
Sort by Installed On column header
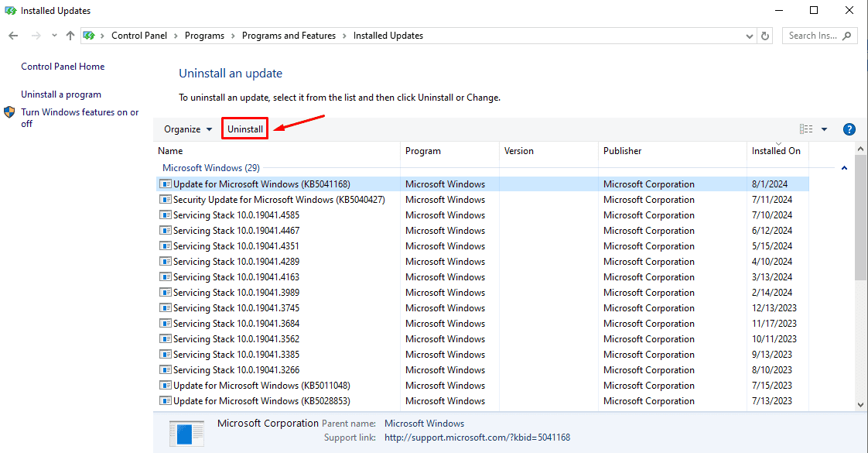[x=777, y=151]
